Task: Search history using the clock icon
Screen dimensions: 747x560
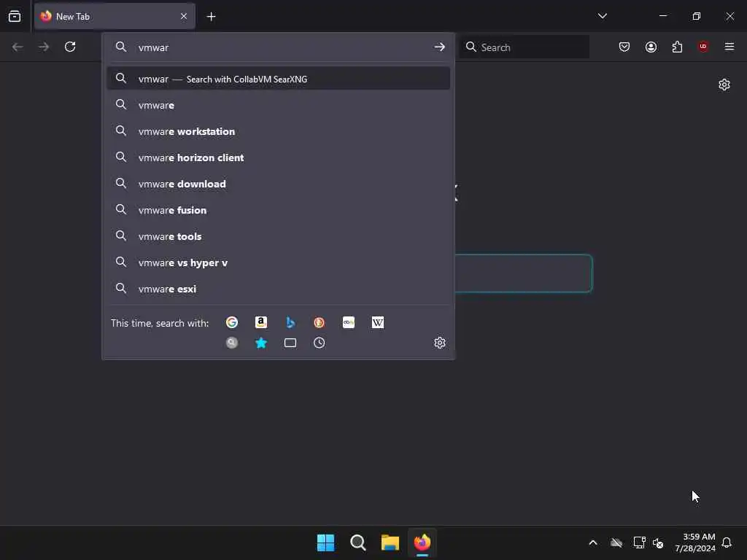Action: point(320,343)
